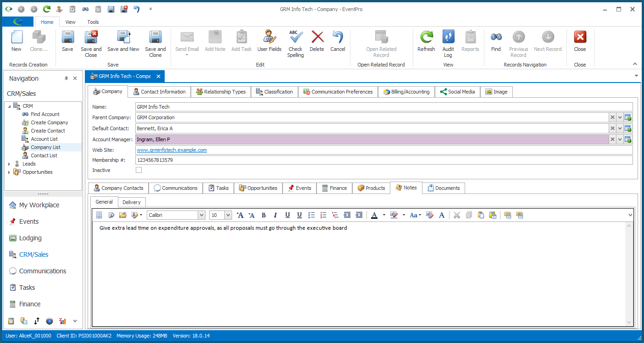The image size is (644, 343).
Task: Open the font size dropdown showing 10
Action: (x=228, y=215)
